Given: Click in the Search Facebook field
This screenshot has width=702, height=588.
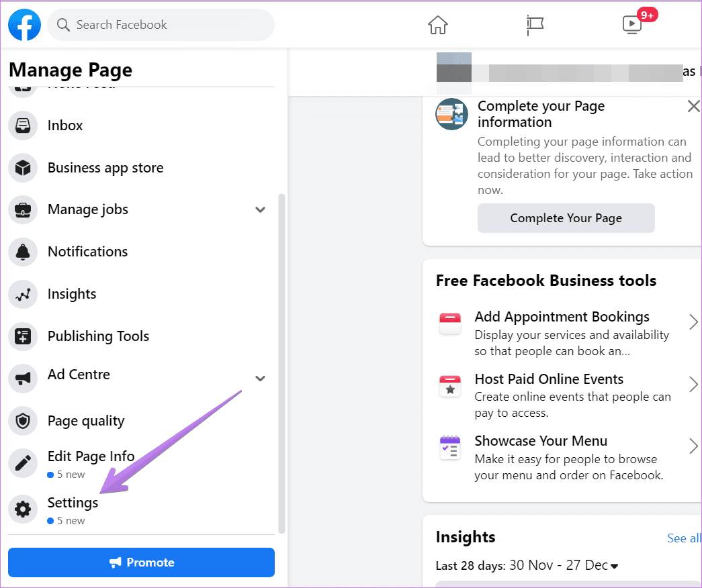Looking at the screenshot, I should (x=161, y=25).
